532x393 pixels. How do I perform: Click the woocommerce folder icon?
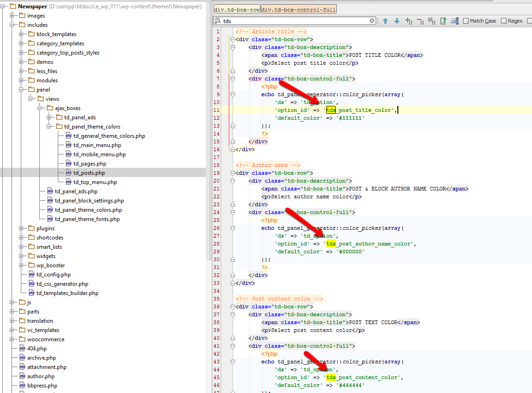pyautogui.click(x=22, y=339)
